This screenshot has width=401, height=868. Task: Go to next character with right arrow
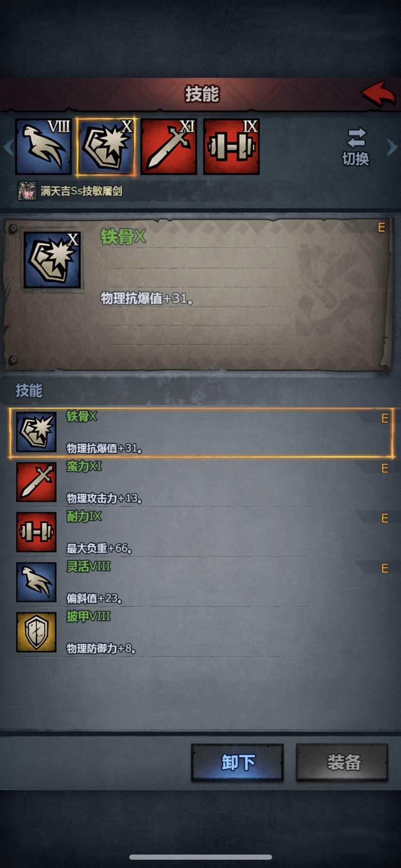[392, 147]
